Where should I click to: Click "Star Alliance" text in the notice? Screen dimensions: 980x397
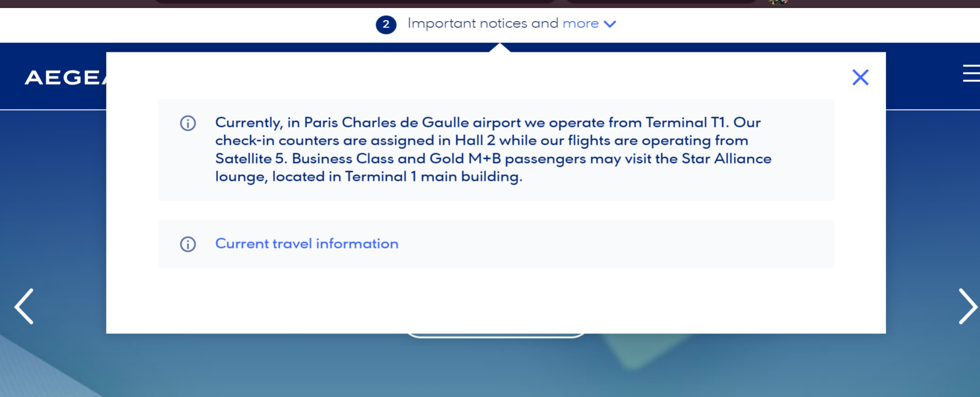[726, 159]
